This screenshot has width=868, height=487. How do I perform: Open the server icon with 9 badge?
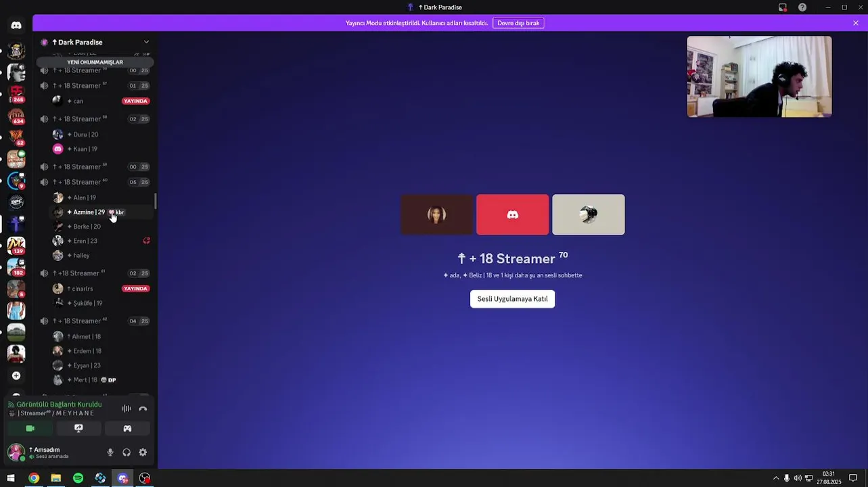click(x=16, y=181)
